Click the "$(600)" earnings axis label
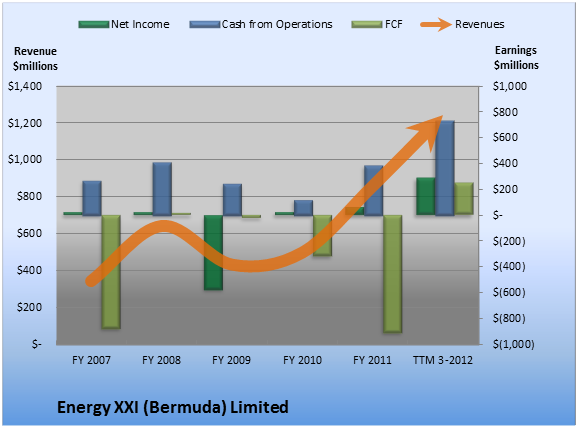Image resolution: width=577 pixels, height=427 pixels. coord(509,292)
